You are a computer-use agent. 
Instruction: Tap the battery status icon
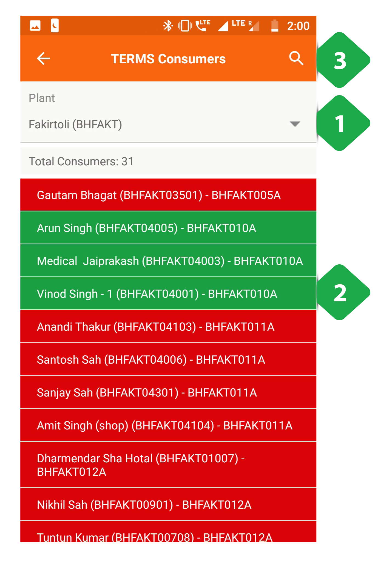tap(274, 26)
